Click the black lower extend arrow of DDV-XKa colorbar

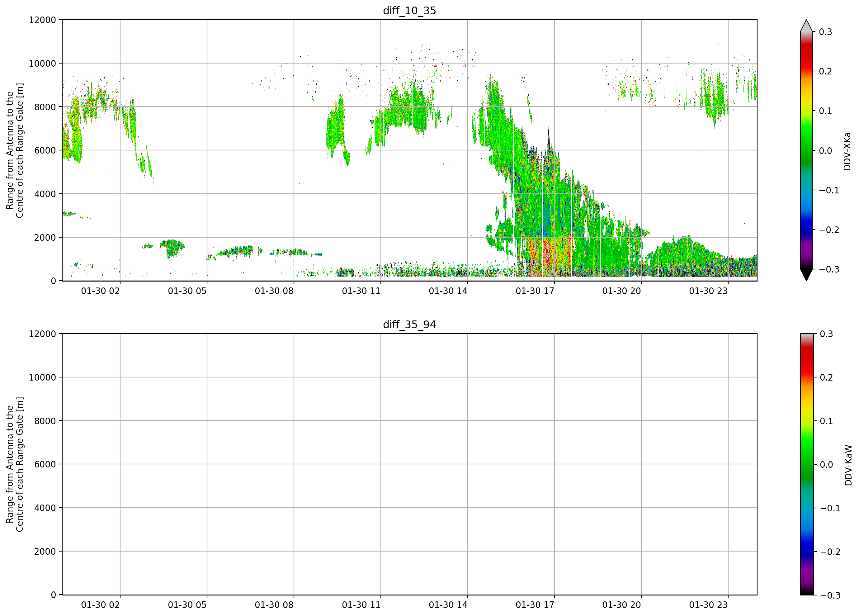(x=806, y=275)
